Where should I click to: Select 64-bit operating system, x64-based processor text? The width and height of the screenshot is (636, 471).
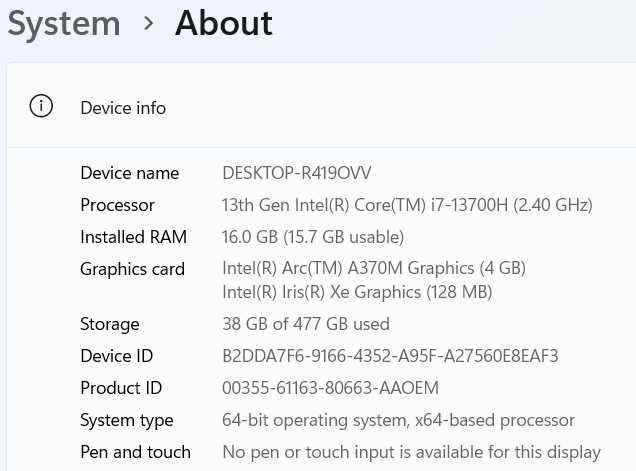[398, 420]
